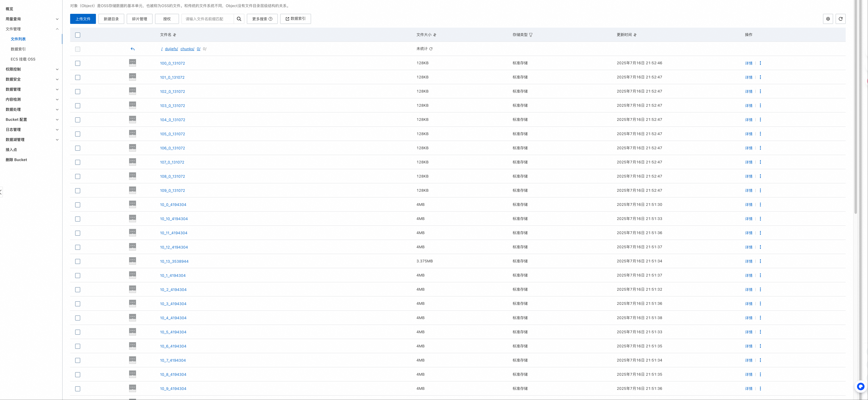Screen dimensions: 868x400
Task: Sort by file size icon
Action: [435, 35]
